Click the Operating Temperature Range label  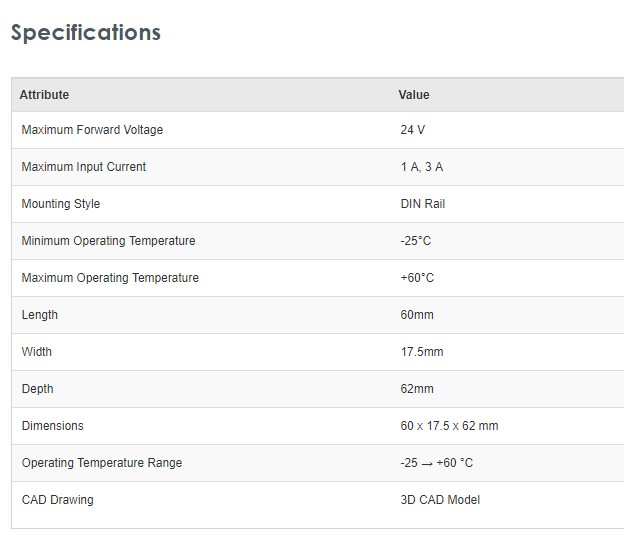(x=102, y=463)
